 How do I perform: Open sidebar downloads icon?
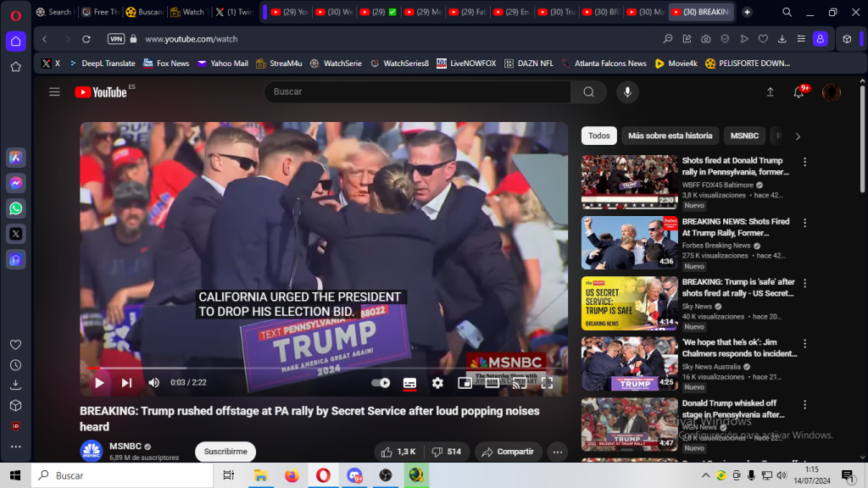(x=15, y=385)
